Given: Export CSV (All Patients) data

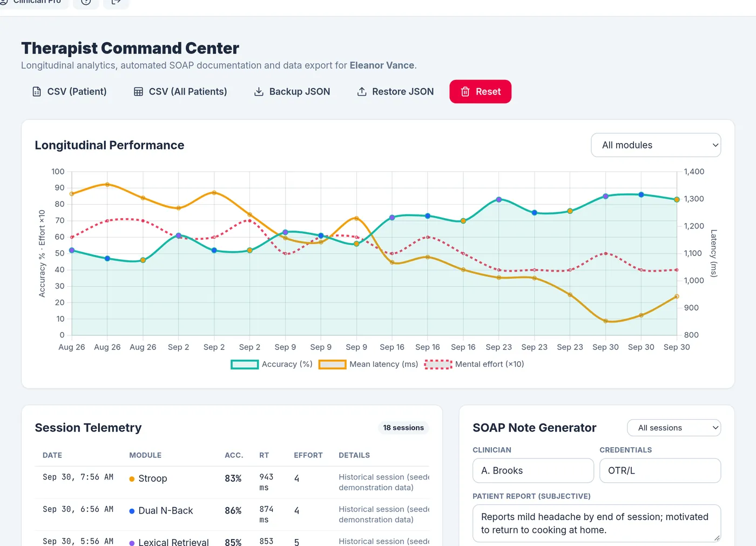Looking at the screenshot, I should pyautogui.click(x=180, y=92).
